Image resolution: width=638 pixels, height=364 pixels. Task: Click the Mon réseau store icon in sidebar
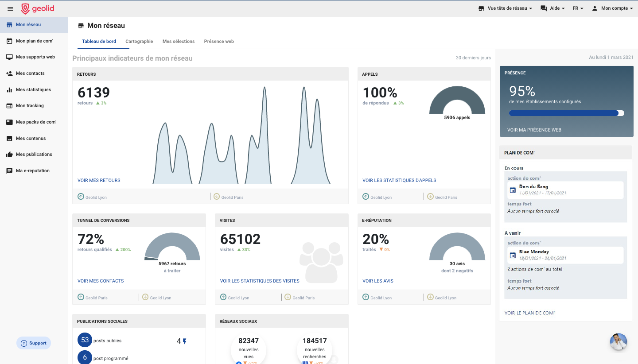click(x=9, y=25)
